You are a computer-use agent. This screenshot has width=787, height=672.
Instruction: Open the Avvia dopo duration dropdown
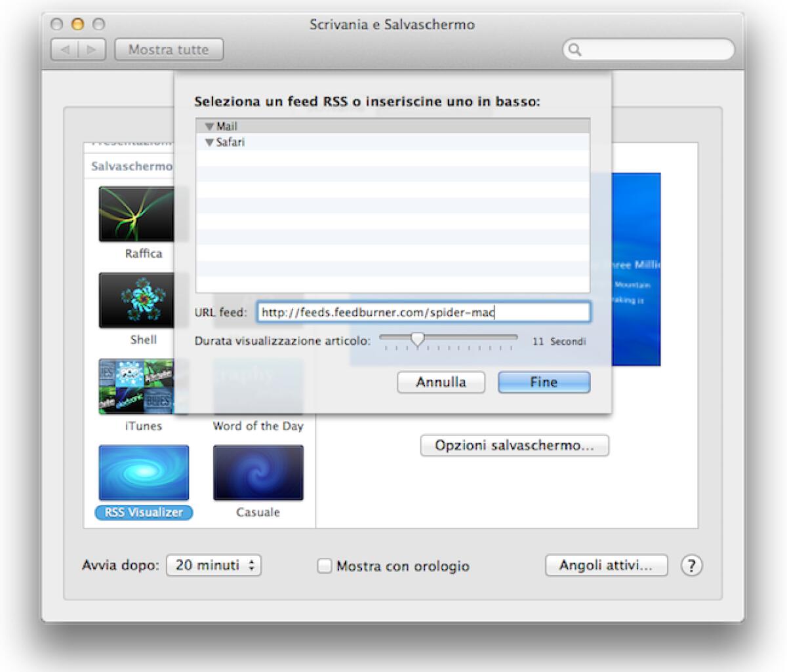214,565
